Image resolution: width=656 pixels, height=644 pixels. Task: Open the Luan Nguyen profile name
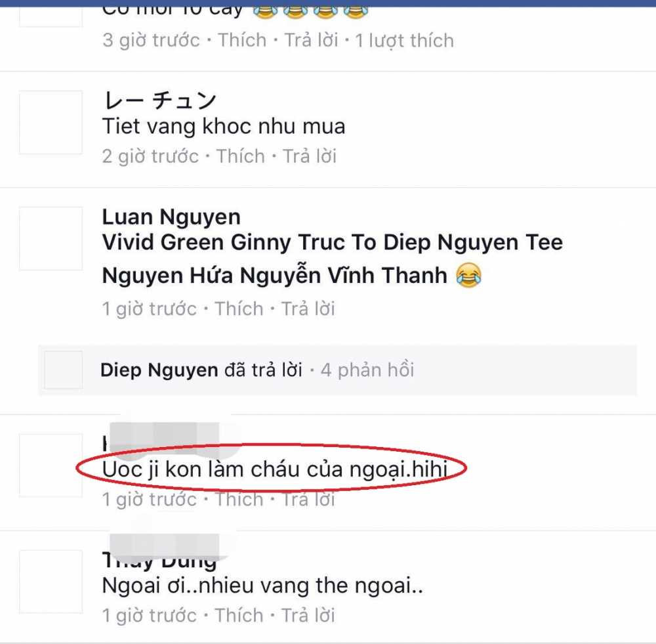pos(171,217)
